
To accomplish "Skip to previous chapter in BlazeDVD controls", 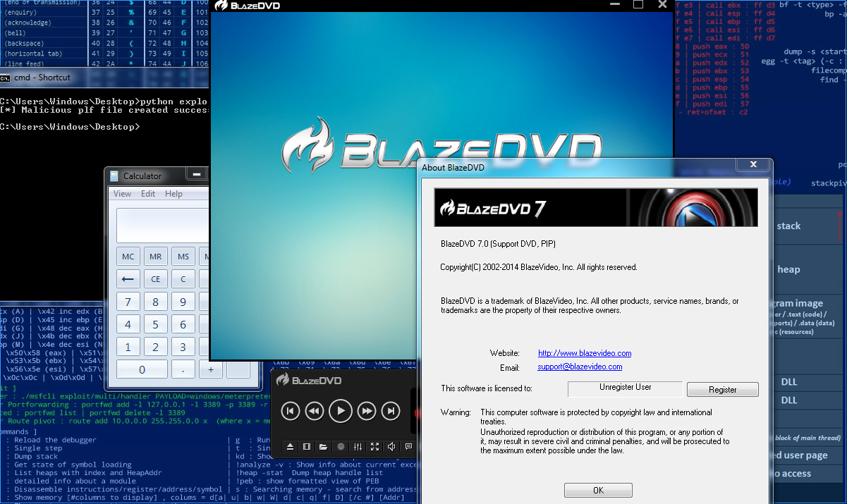I will click(x=291, y=411).
